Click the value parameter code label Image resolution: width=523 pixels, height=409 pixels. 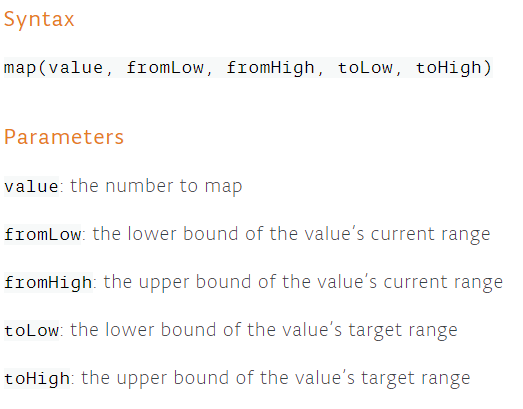click(31, 186)
